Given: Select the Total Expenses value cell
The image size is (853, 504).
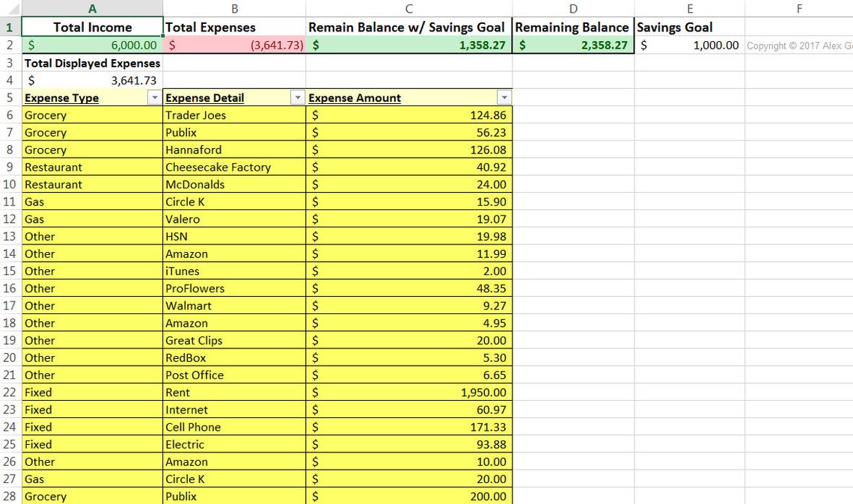Looking at the screenshot, I should pos(234,45).
